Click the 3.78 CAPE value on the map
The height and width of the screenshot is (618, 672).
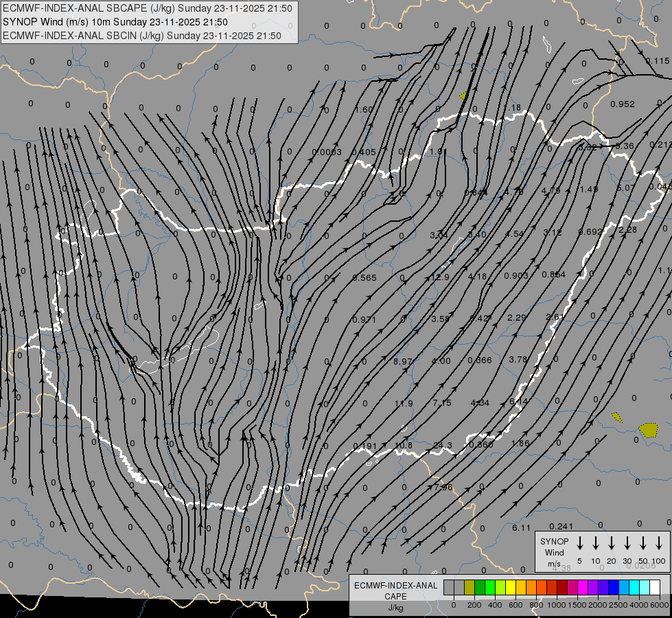518,359
